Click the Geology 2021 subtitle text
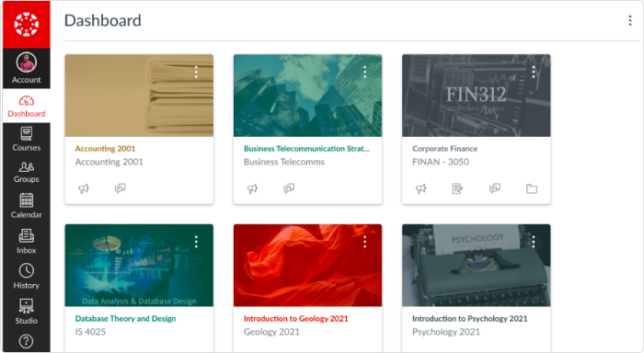 272,332
